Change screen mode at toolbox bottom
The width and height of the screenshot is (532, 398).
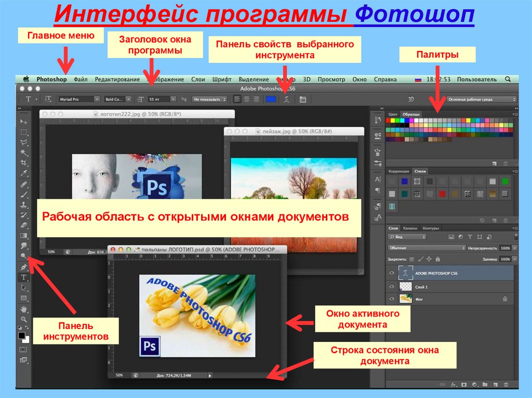(23, 360)
